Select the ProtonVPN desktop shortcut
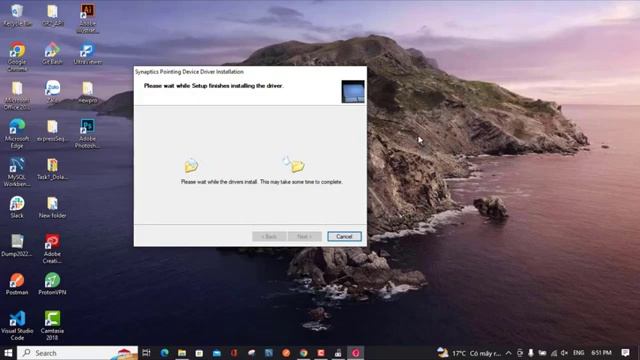This screenshot has height=360, width=640. point(52,284)
